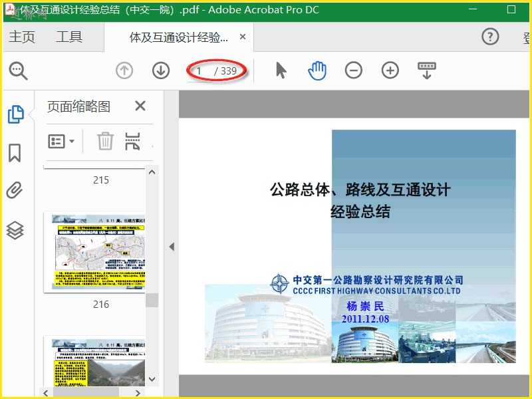Click the thumbnail horizontal scroll left arrow
This screenshot has width=532, height=399.
pyautogui.click(x=46, y=393)
